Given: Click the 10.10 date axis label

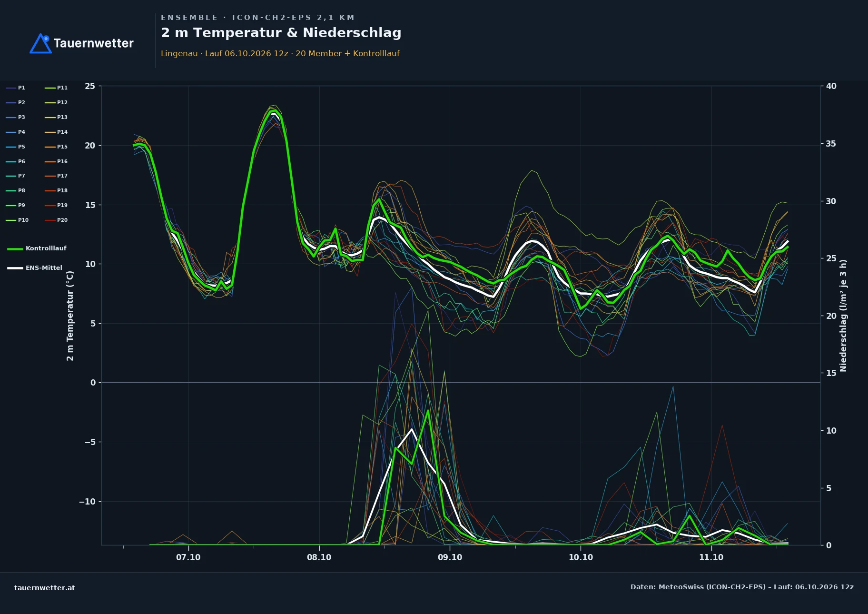Looking at the screenshot, I should [581, 557].
